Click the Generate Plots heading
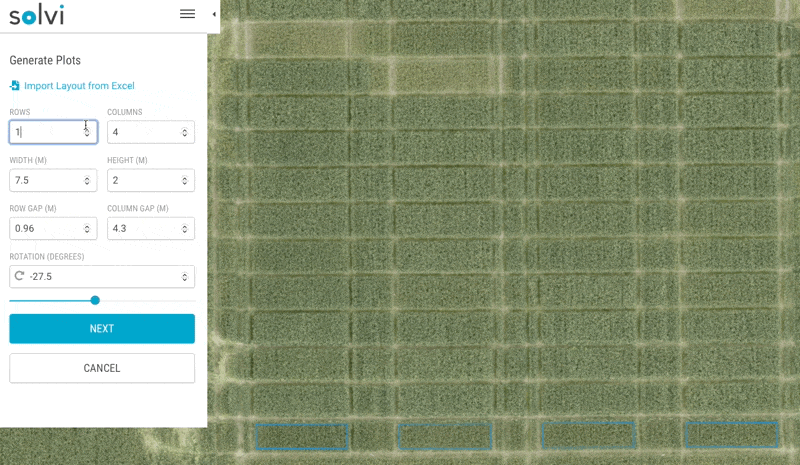800x465 pixels. pyautogui.click(x=45, y=60)
